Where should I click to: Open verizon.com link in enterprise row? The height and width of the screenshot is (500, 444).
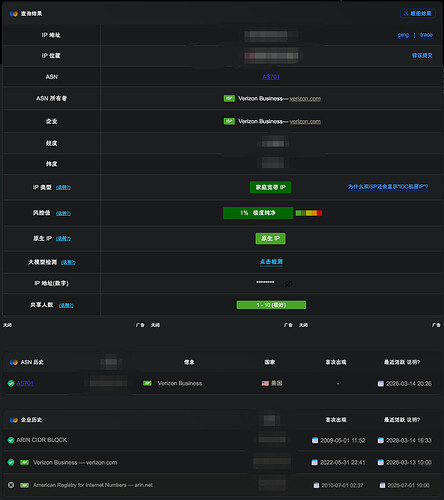coord(305,122)
